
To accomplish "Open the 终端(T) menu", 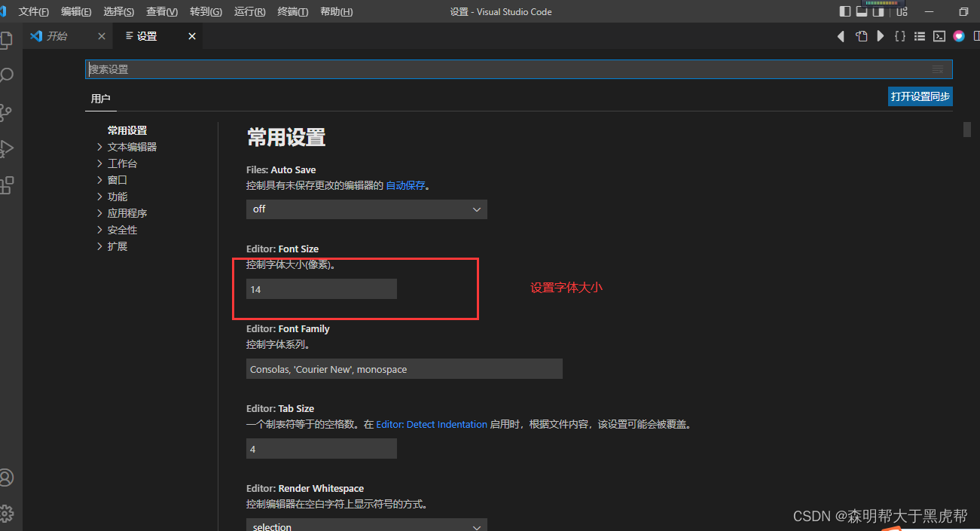I will [x=293, y=12].
